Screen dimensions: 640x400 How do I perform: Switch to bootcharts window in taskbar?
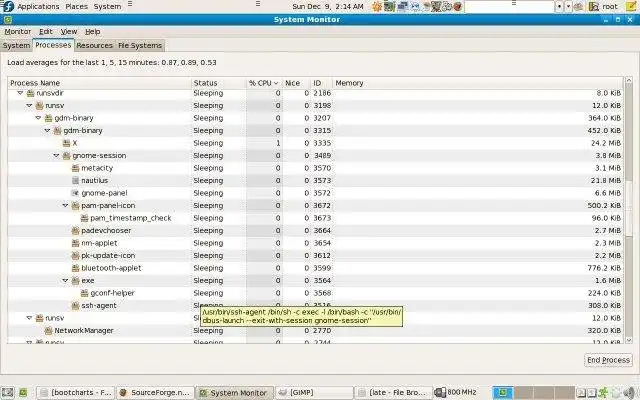coord(76,393)
